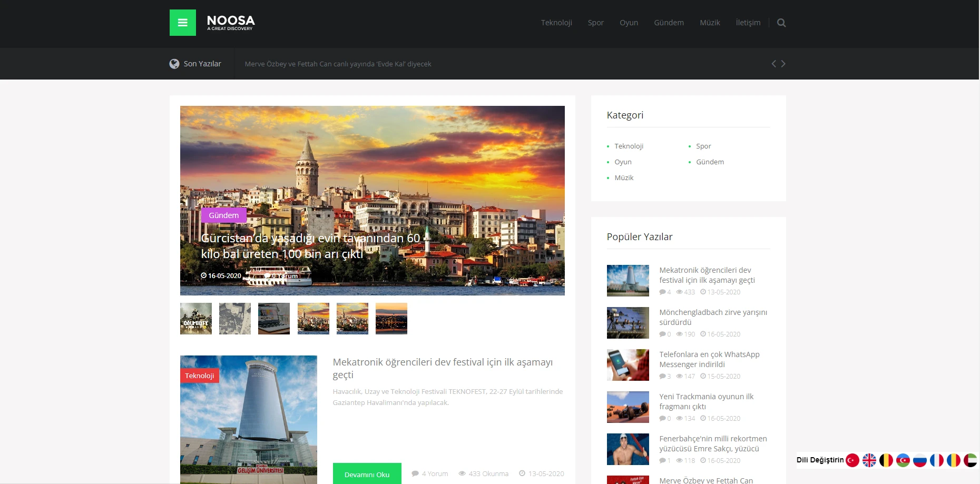980x484 pixels.
Task: Click clock icon on WhatsApp Messenger post
Action: tap(703, 376)
